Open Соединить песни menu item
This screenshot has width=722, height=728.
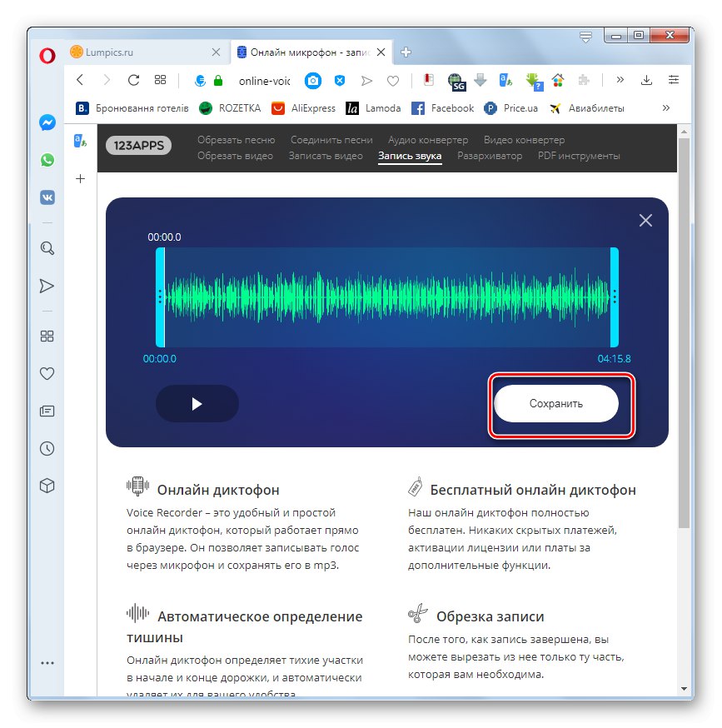331,140
